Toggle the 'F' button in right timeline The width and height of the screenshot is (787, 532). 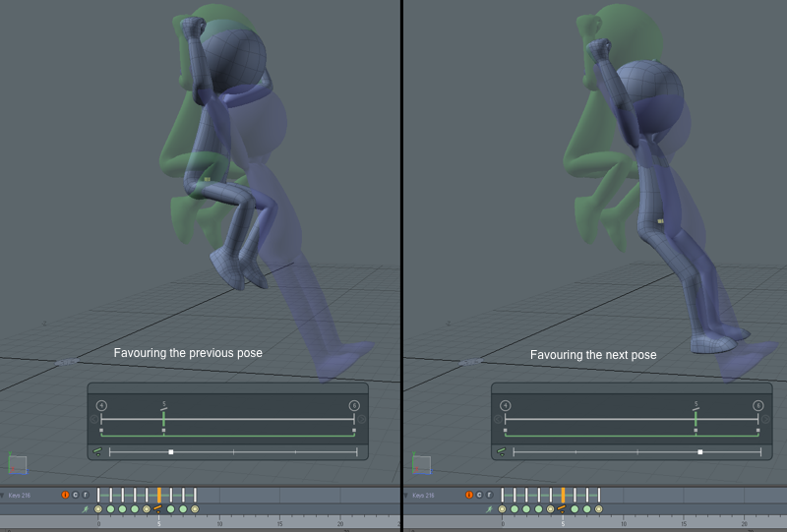(x=489, y=495)
